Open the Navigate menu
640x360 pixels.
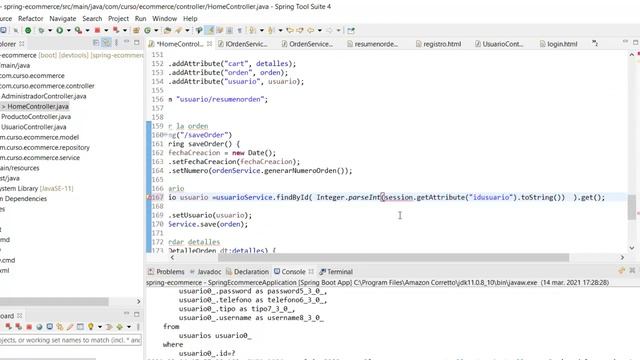62,19
